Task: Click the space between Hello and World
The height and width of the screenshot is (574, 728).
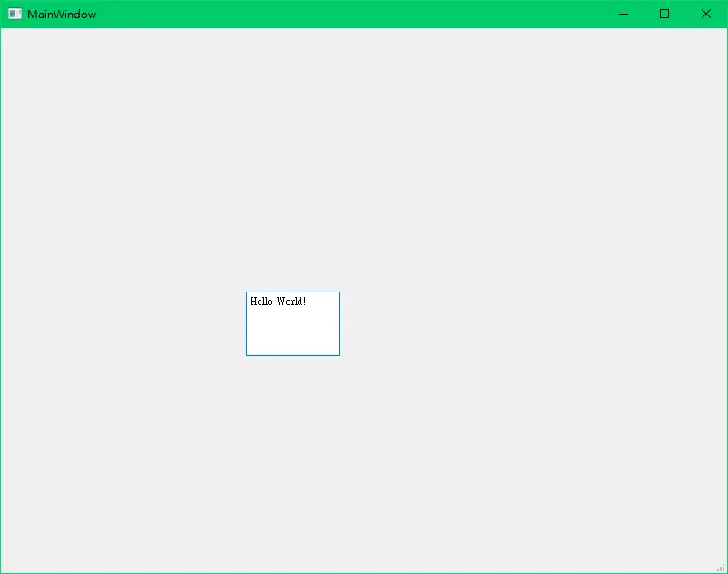Action: 274,302
